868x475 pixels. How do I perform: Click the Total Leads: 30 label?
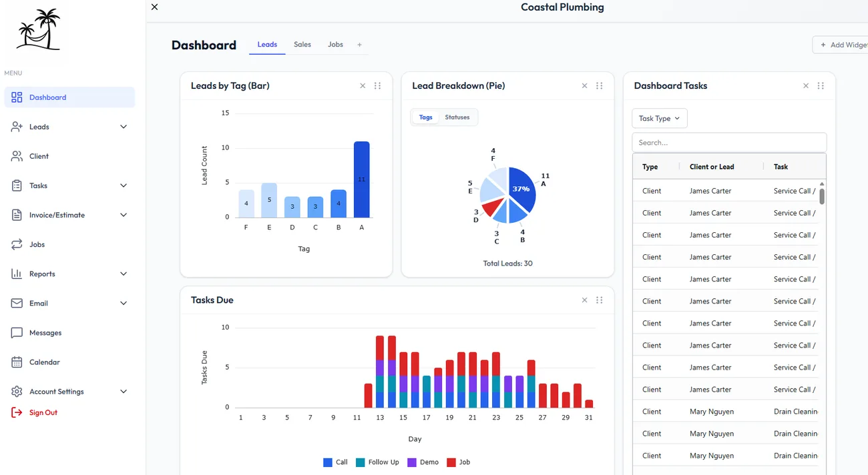[x=507, y=264]
